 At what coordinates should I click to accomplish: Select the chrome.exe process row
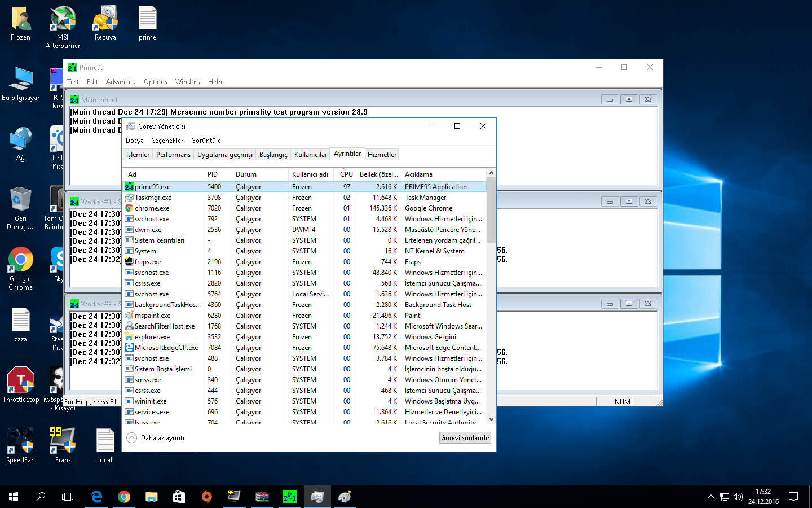click(152, 208)
